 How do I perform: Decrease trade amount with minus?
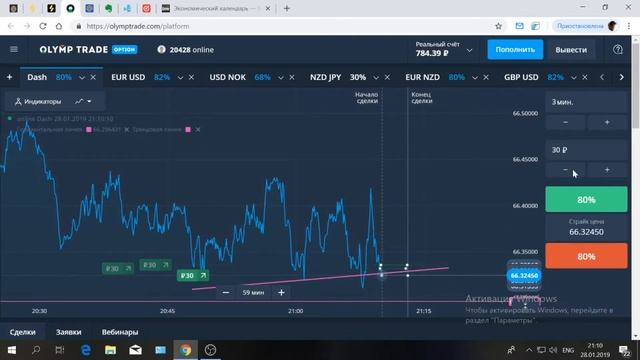[565, 169]
